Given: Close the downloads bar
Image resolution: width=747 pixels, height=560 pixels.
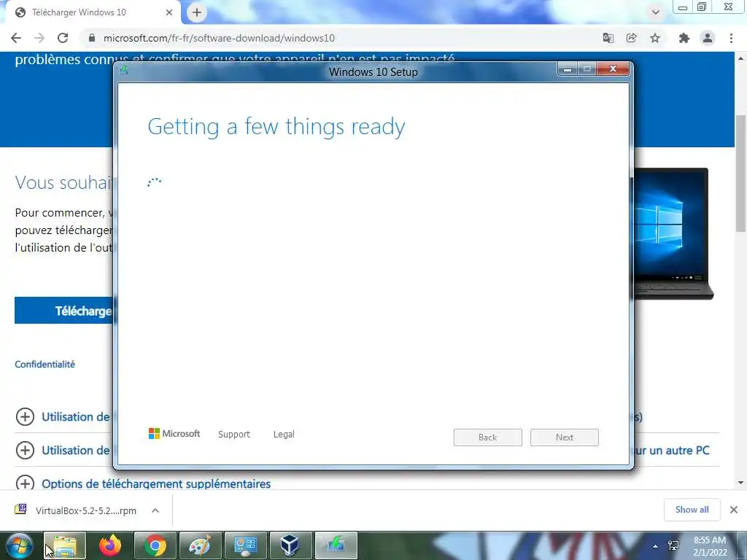Looking at the screenshot, I should pos(734,510).
